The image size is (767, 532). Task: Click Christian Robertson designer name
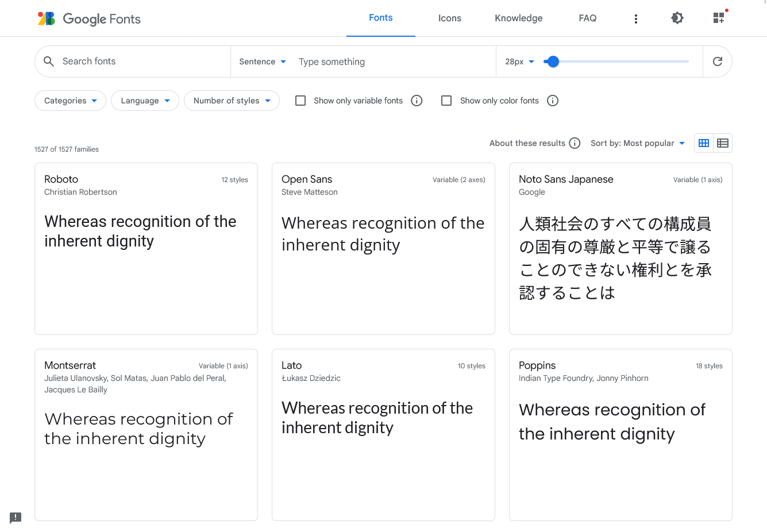coord(80,192)
